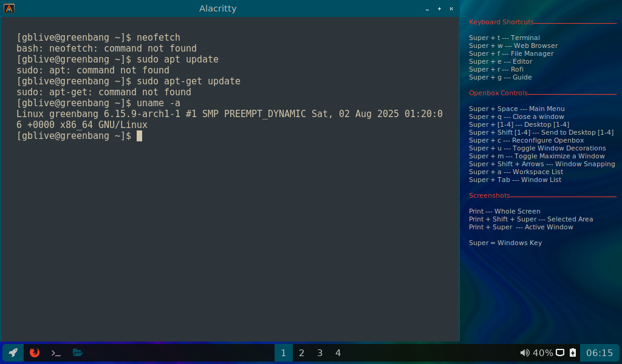
Task: Switch to workspace 4
Action: (338, 353)
